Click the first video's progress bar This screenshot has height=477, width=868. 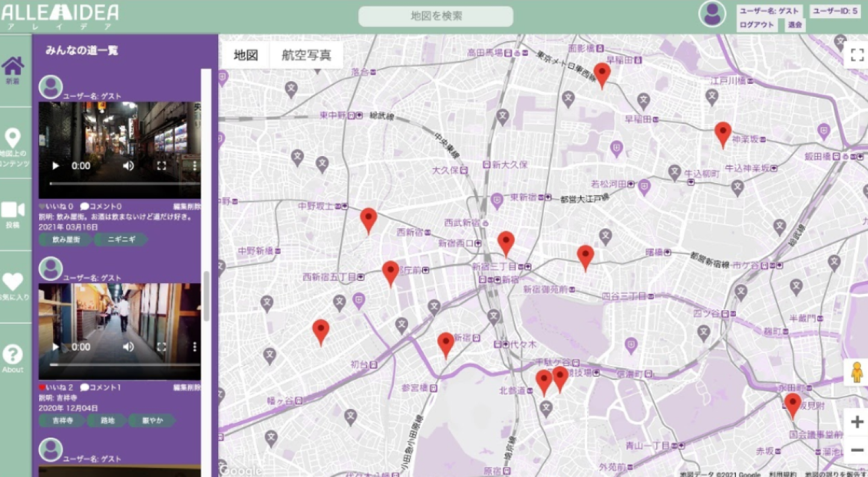point(121,184)
